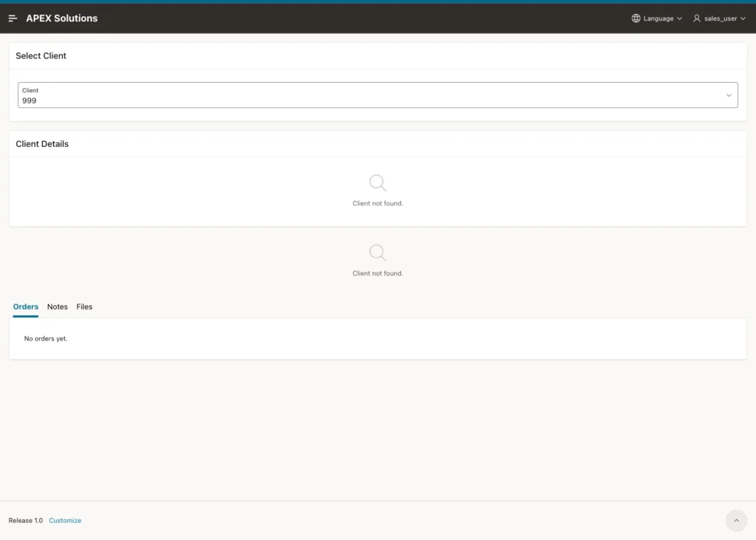This screenshot has width=756, height=540.
Task: Expand the Client select list chevron
Action: (729, 95)
